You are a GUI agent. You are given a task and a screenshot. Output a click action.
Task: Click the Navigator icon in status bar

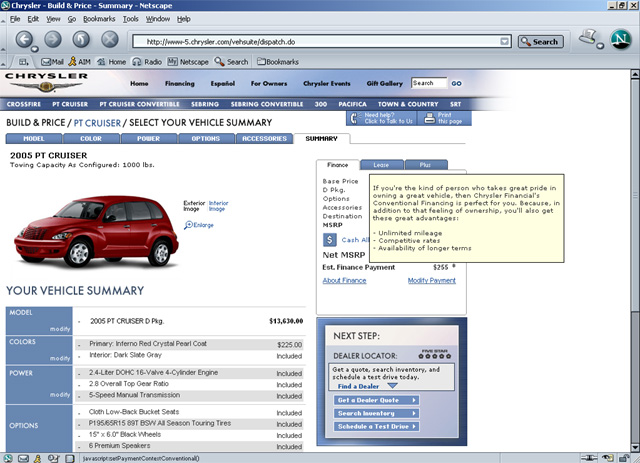point(8,459)
